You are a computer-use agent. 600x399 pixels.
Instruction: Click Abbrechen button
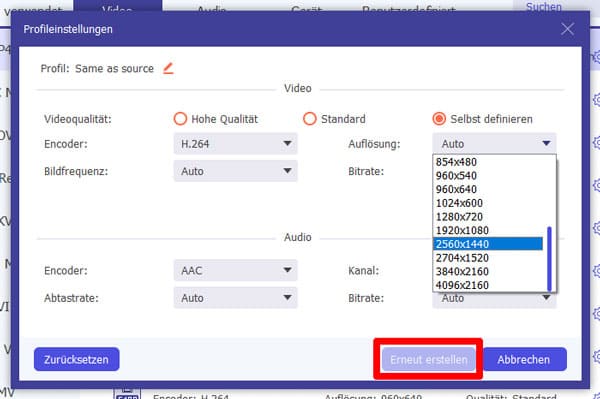point(524,360)
